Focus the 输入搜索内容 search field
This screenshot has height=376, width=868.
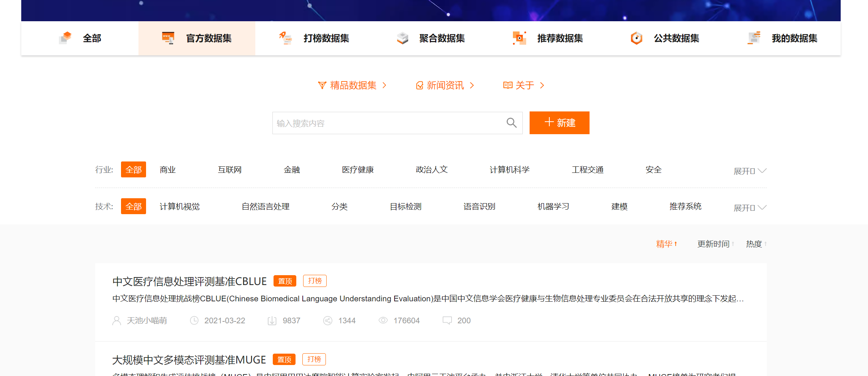(x=387, y=123)
